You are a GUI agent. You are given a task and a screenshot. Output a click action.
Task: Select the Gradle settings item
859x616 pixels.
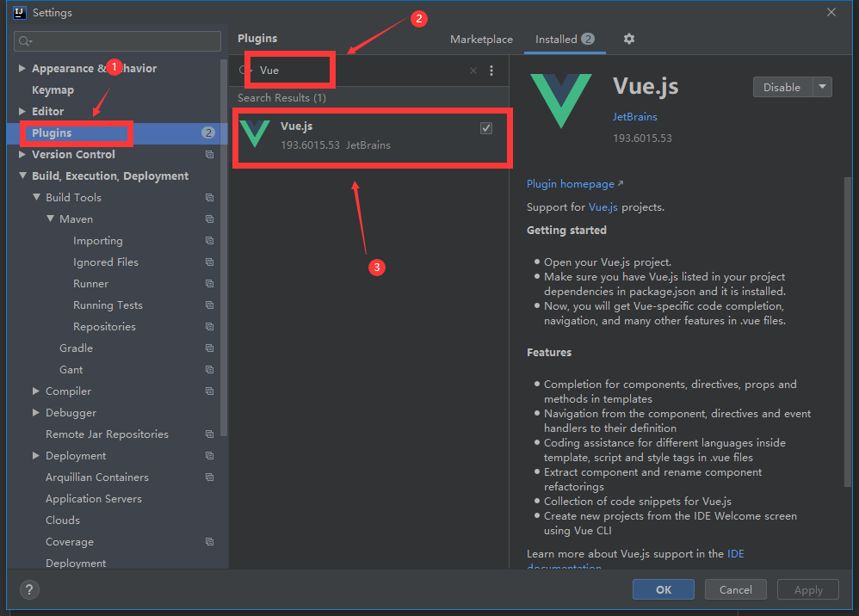coord(76,348)
